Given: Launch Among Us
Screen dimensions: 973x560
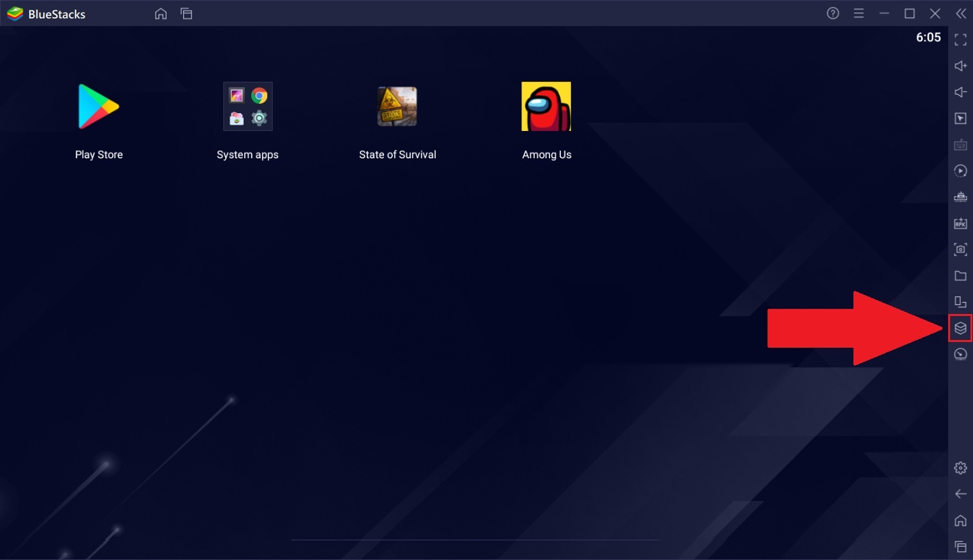Looking at the screenshot, I should pos(546,106).
